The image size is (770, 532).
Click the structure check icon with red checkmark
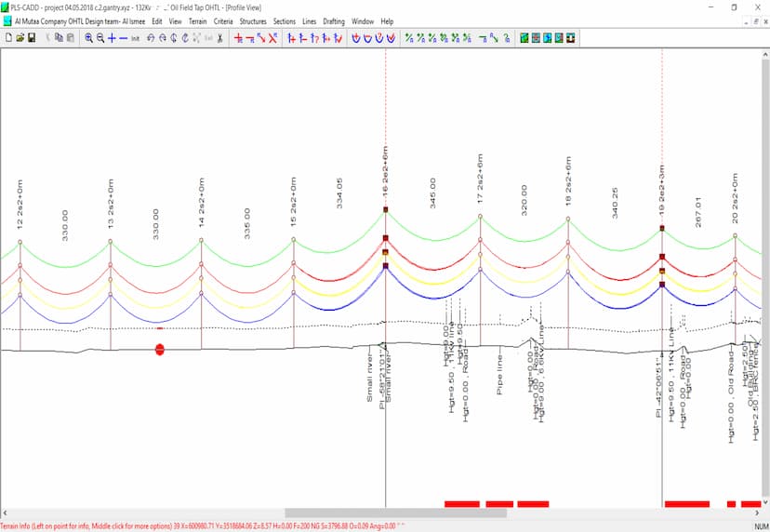[338, 38]
